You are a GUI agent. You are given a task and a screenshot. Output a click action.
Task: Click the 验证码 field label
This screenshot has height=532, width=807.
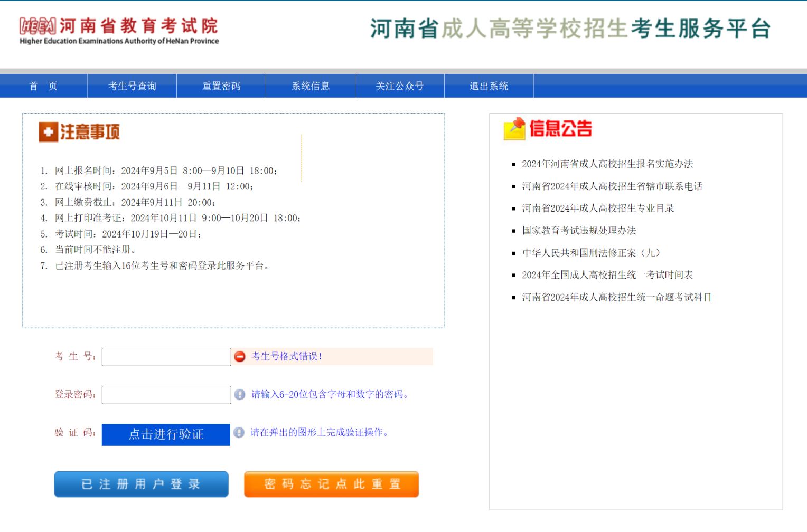tap(76, 433)
